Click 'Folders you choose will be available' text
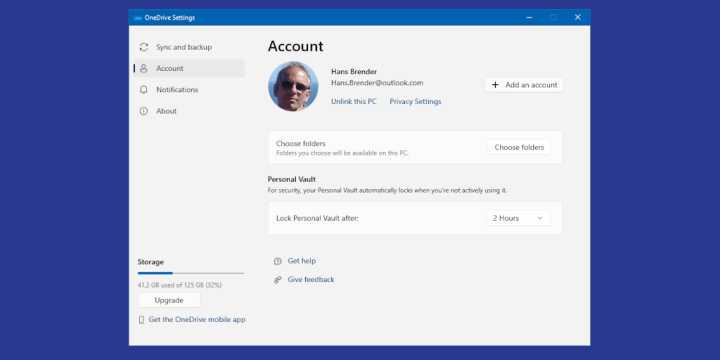This screenshot has height=360, width=720. pyautogui.click(x=342, y=153)
